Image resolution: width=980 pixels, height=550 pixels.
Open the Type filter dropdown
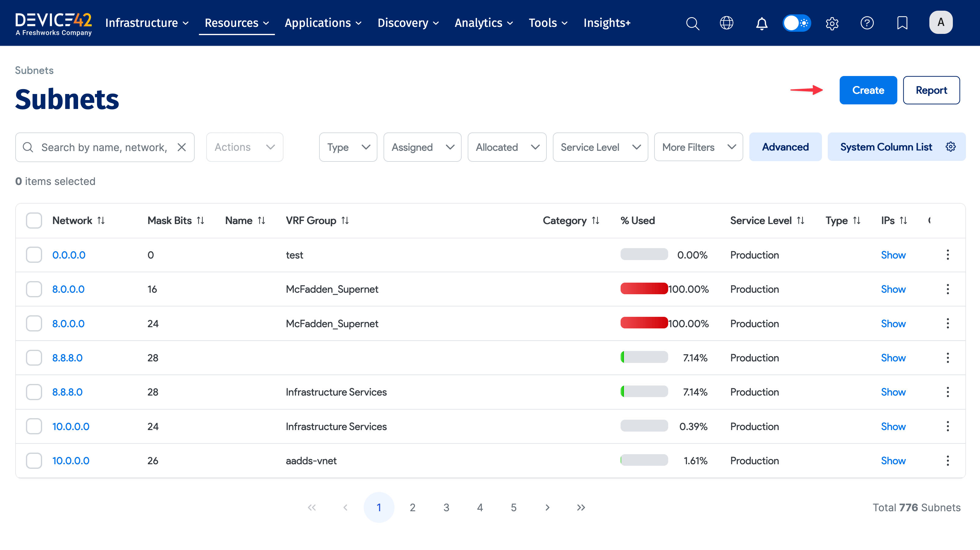(347, 147)
